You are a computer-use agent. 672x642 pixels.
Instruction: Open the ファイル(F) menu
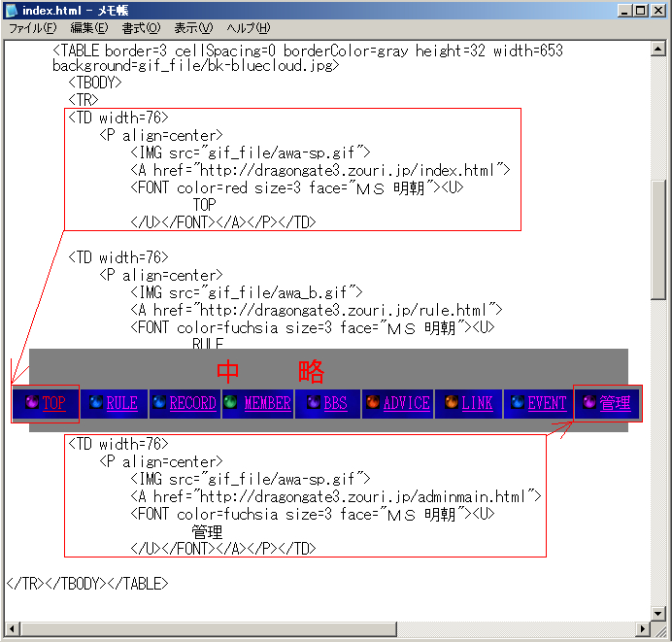point(33,28)
